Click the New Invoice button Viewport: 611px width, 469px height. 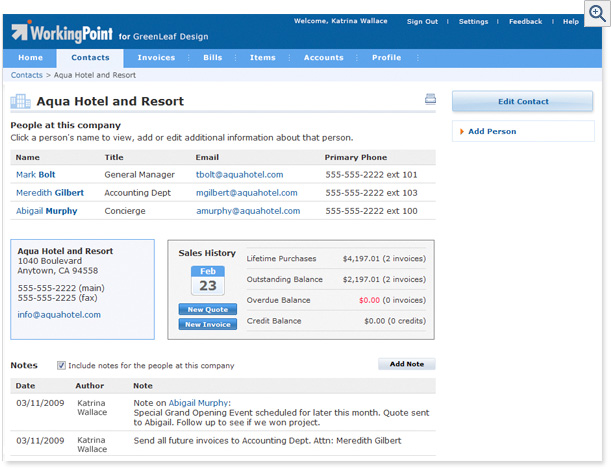[x=208, y=324]
